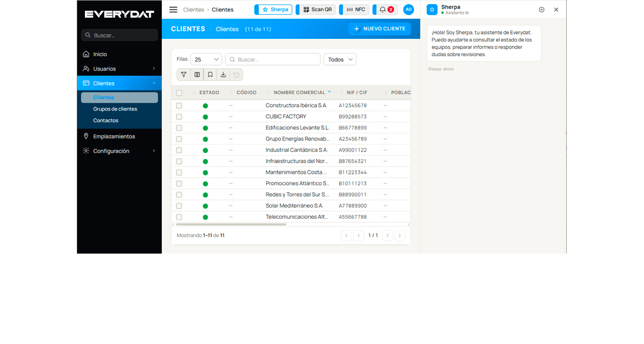This screenshot has width=644, height=344.
Task: Check the select-all header checkbox
Action: 179,93
